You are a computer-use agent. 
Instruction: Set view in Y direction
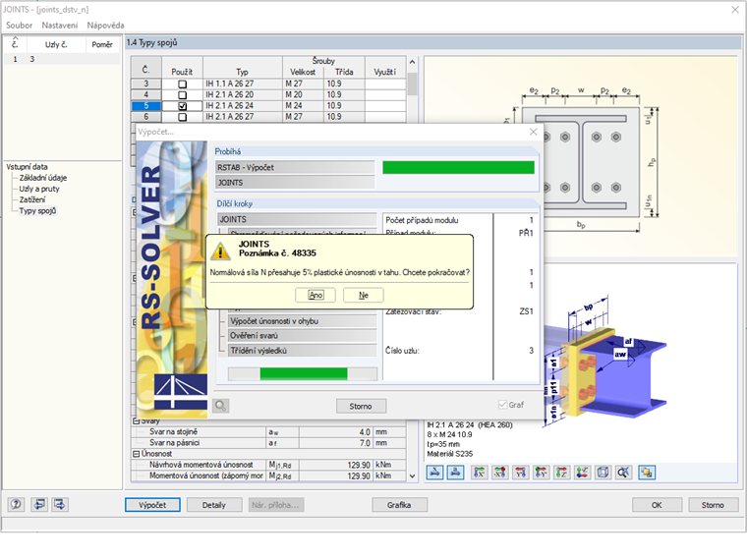[x=520, y=473]
